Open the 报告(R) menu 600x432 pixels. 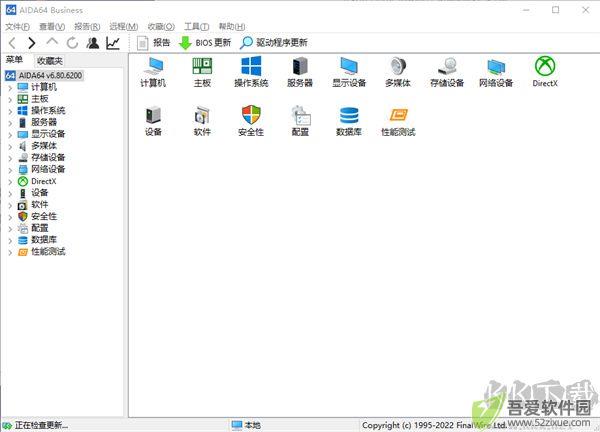[87, 26]
